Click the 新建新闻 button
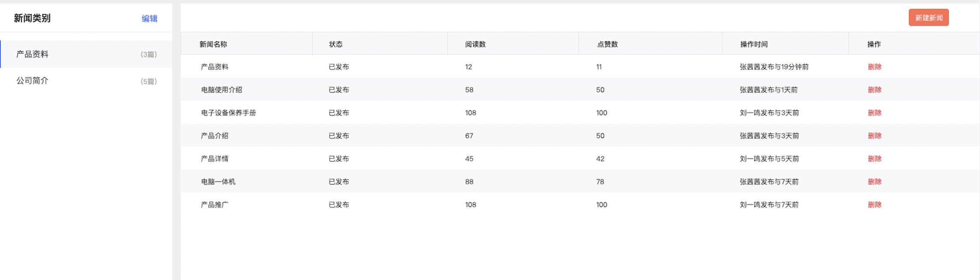The height and width of the screenshot is (280, 980). (x=928, y=18)
